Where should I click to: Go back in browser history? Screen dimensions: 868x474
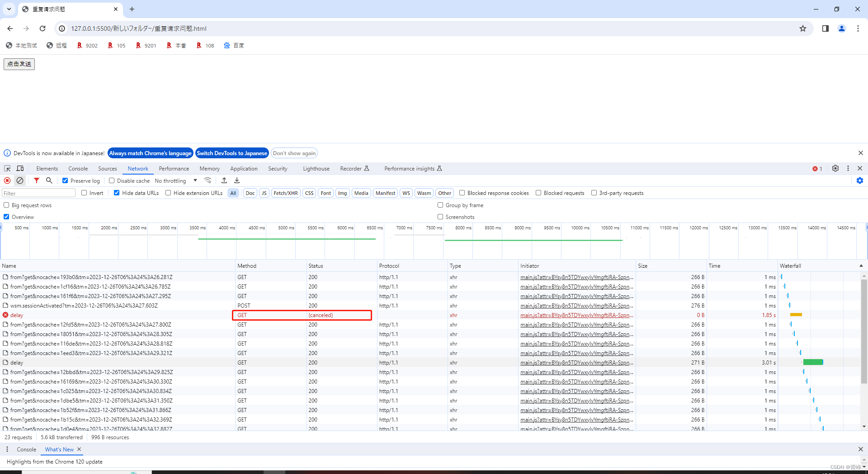(10, 28)
